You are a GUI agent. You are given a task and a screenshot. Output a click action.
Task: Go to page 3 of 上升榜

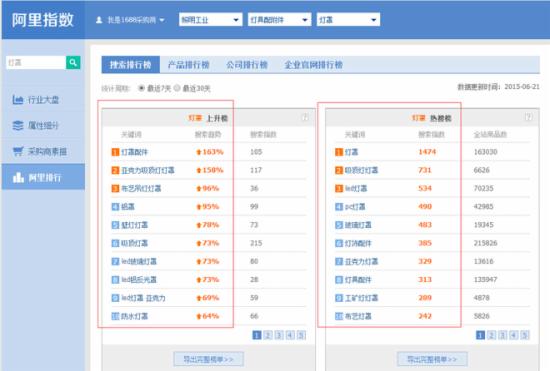279,335
